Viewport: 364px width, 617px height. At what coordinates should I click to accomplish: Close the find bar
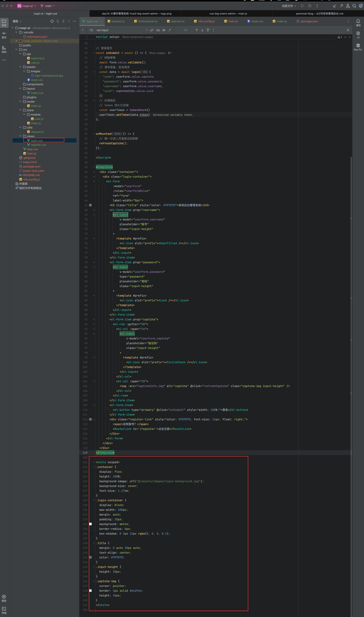348,30
